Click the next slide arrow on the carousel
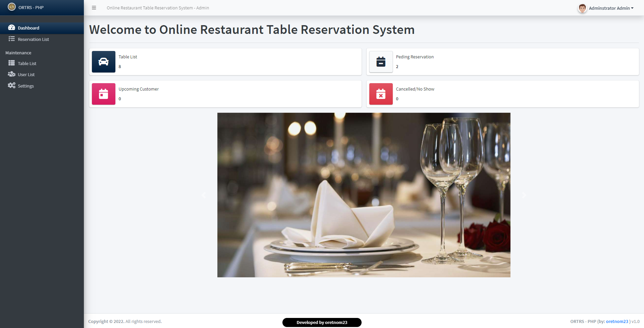This screenshot has width=644, height=328. click(524, 195)
